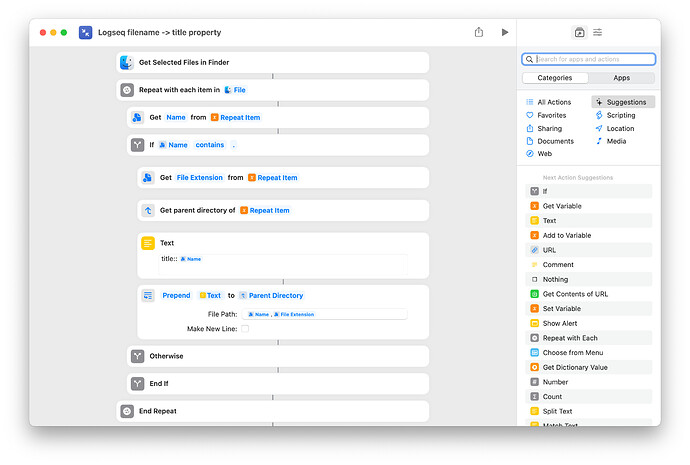
Task: Click the Otherwise action icon
Action: [137, 356]
